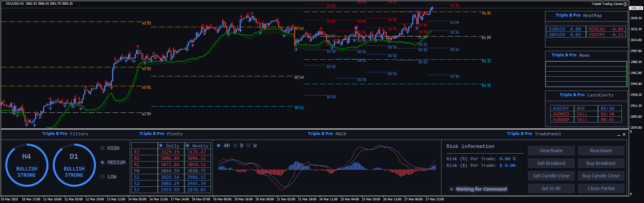Click the current price arrow marker on chart
The height and width of the screenshot is (203, 644).
432,8
